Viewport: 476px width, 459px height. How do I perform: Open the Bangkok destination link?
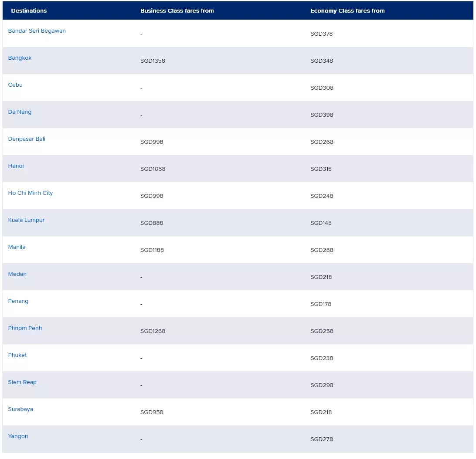click(20, 58)
